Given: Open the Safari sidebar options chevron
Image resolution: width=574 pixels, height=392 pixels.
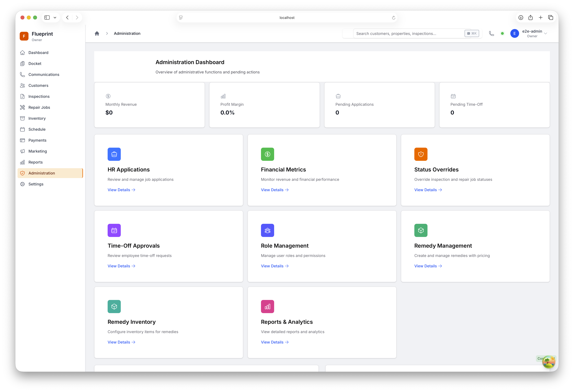Looking at the screenshot, I should (x=55, y=18).
